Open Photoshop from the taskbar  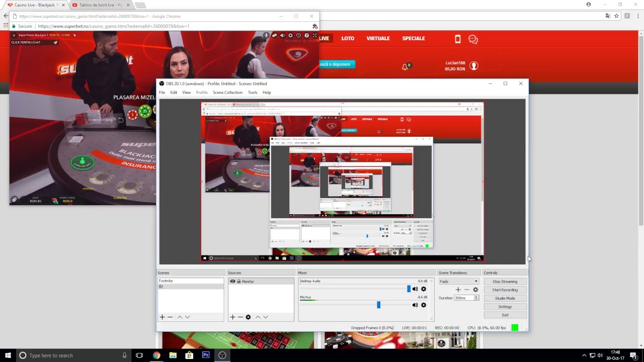206,355
